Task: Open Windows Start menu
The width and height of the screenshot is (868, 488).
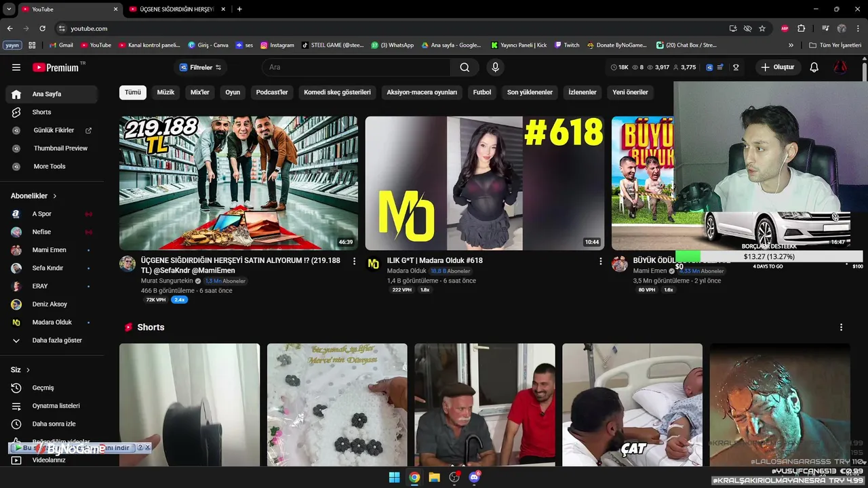Action: point(394,477)
